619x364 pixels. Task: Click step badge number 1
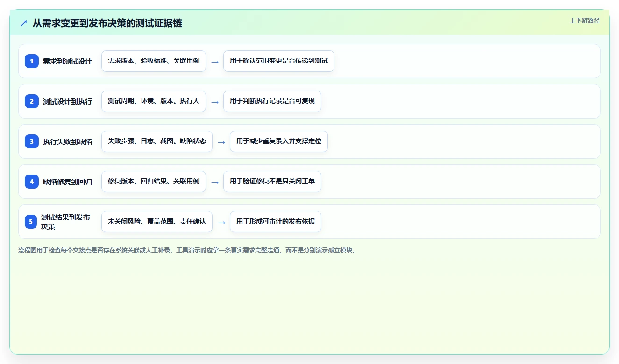[x=32, y=61]
